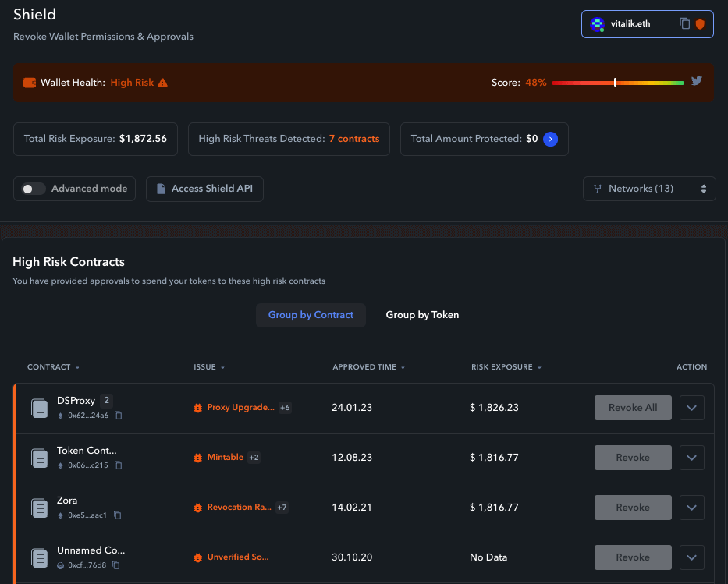Viewport: 728px width, 584px height.
Task: Revoke the Token Cont... approval
Action: (x=633, y=458)
